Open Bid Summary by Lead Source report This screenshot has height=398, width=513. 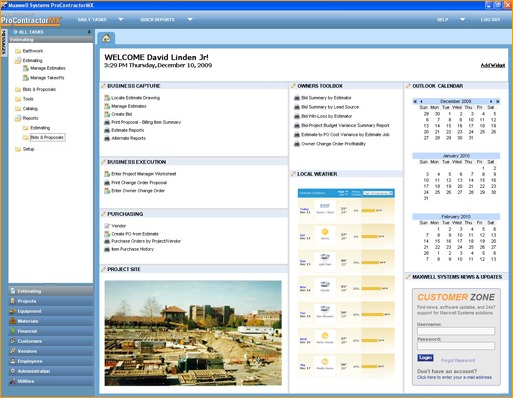330,107
